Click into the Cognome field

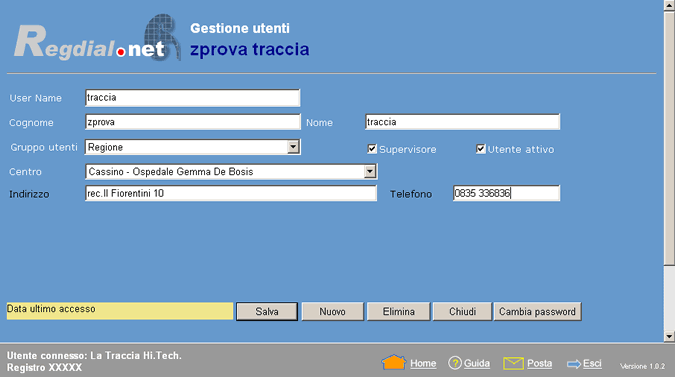point(192,122)
